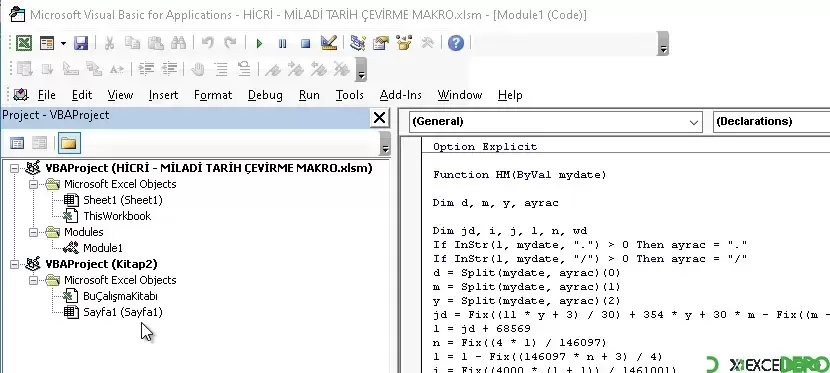The height and width of the screenshot is (373, 830).
Task: Close the Project - VBAProject panel
Action: pyautogui.click(x=380, y=117)
